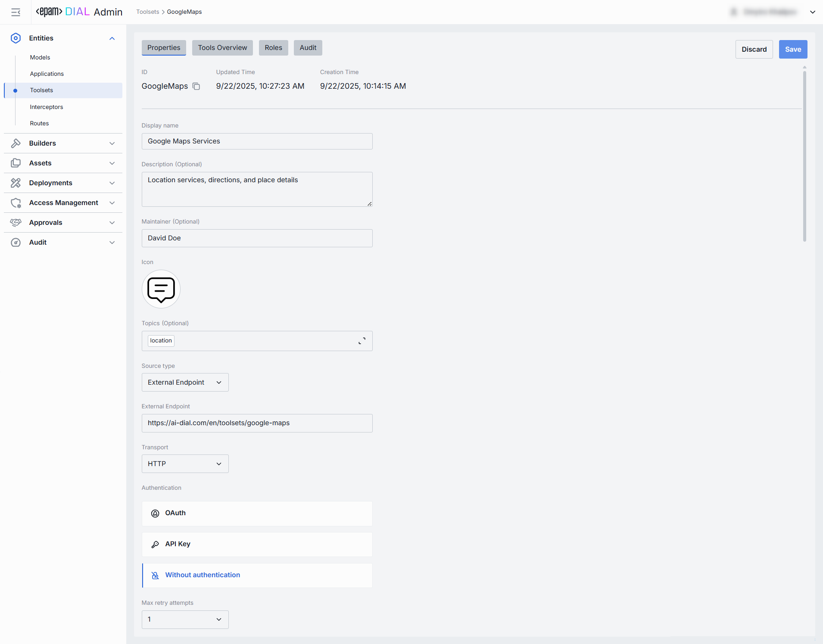This screenshot has width=823, height=644.
Task: Click the Approvals handshake icon
Action: (16, 223)
